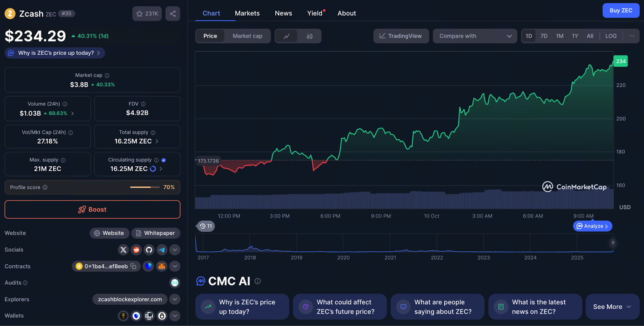Open the Reddit social link

coord(136,250)
